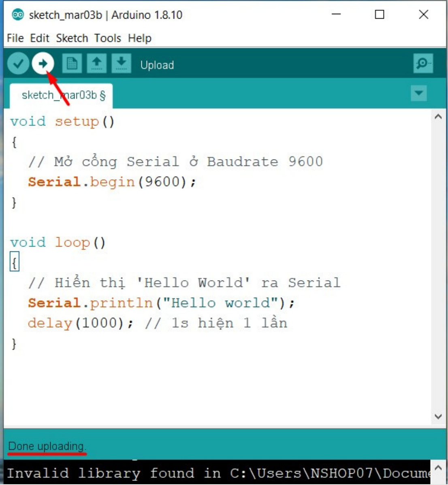Image resolution: width=448 pixels, height=485 pixels.
Task: Open a sketch using up-arrow icon
Action: coord(96,64)
